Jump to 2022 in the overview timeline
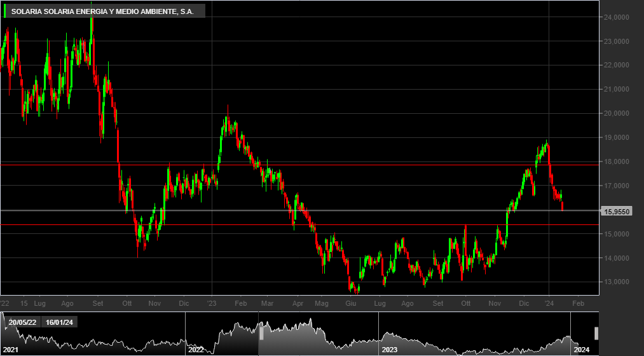This screenshot has height=356, width=644. click(196, 350)
